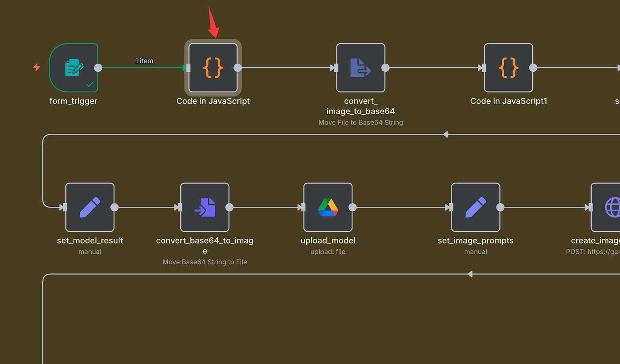
Task: Click the "Code in JavaScript1" node label
Action: 508,101
